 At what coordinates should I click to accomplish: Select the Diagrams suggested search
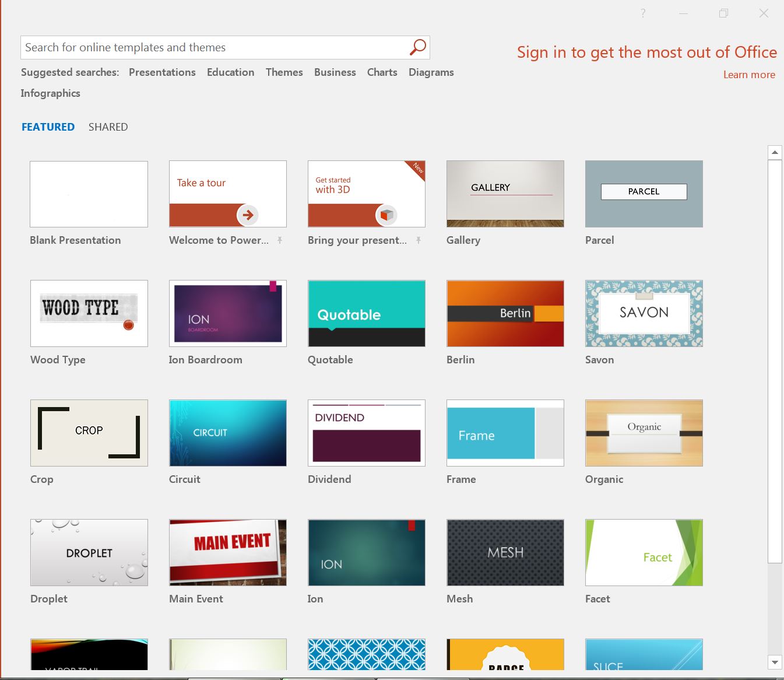pyautogui.click(x=431, y=72)
